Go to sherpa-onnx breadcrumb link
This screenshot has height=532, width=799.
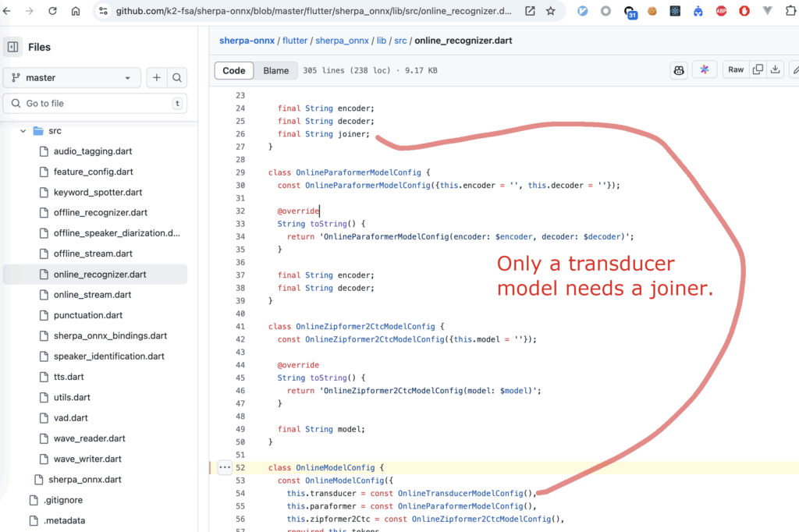pos(246,40)
